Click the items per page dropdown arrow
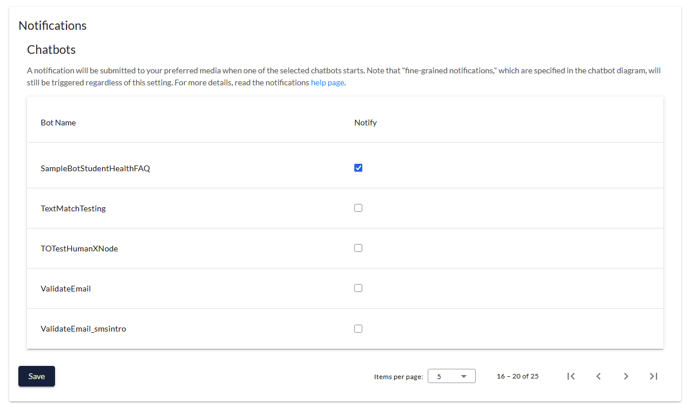688x410 pixels. (463, 377)
